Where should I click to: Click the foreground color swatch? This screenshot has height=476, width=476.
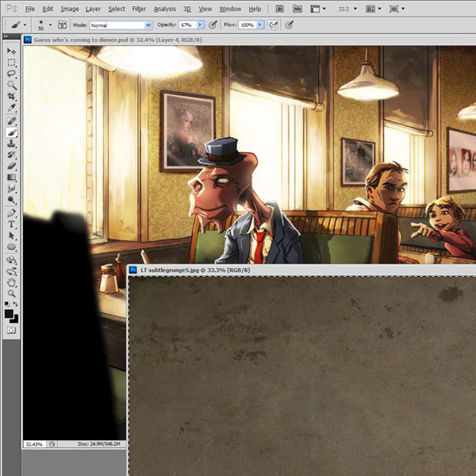click(x=9, y=313)
